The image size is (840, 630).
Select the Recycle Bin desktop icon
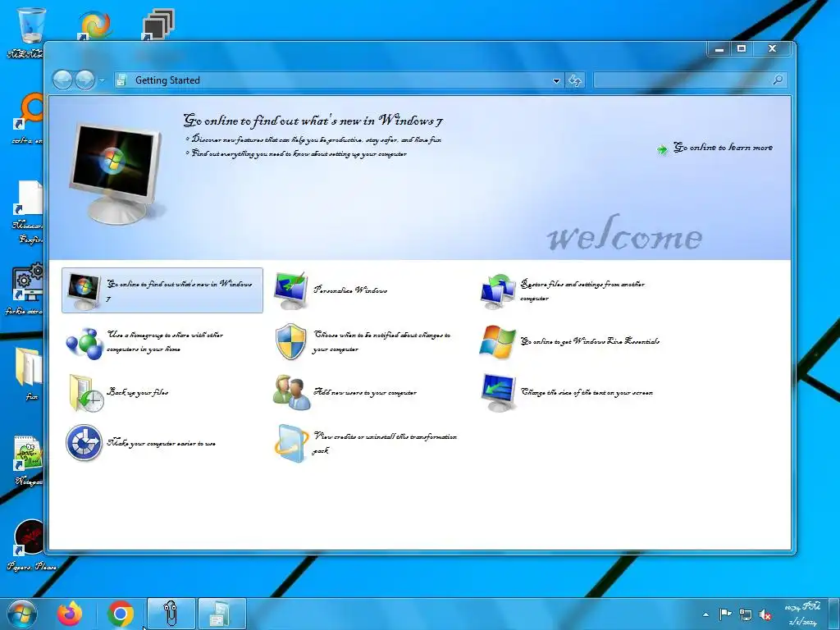pyautogui.click(x=32, y=25)
